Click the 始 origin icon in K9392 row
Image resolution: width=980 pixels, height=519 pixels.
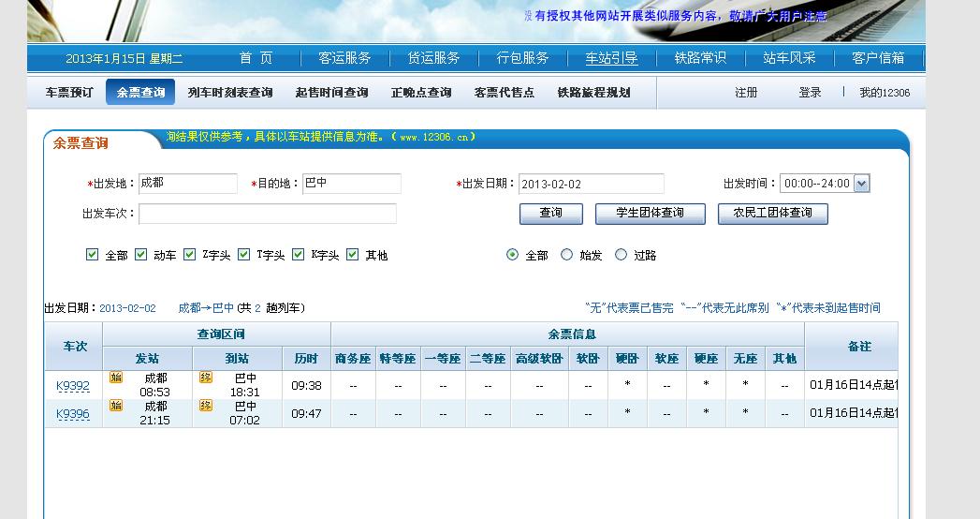click(x=116, y=377)
